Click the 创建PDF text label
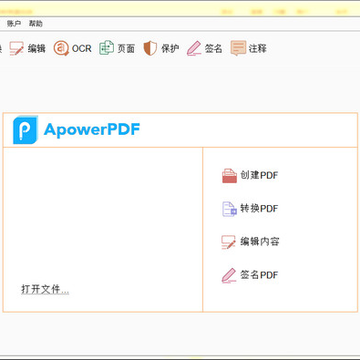 [259, 175]
